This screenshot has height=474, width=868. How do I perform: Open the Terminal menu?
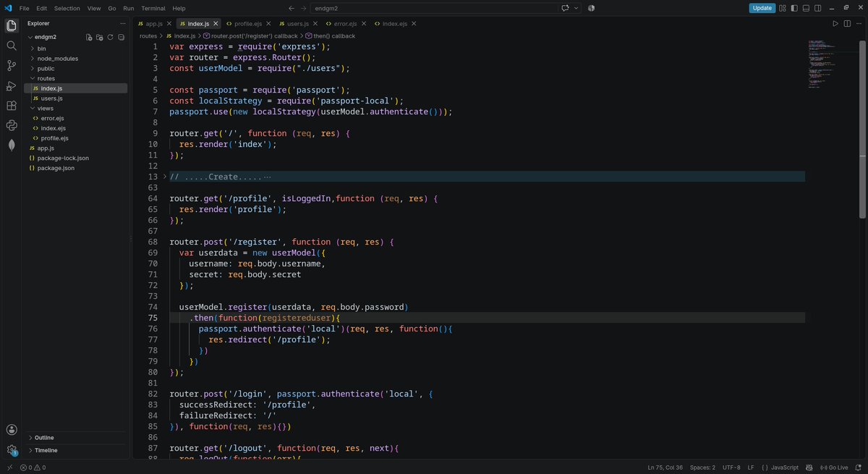click(x=153, y=8)
